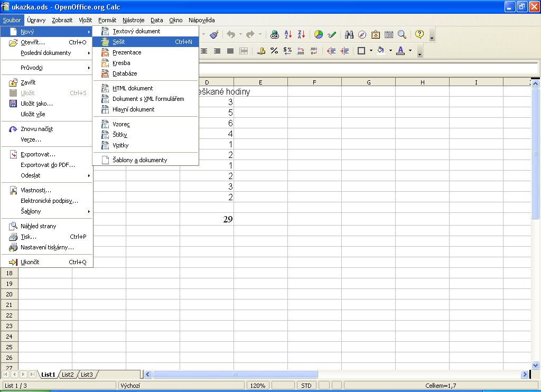Image resolution: width=541 pixels, height=392 pixels.
Task: Apply percent number format icon
Action: pyautogui.click(x=274, y=51)
